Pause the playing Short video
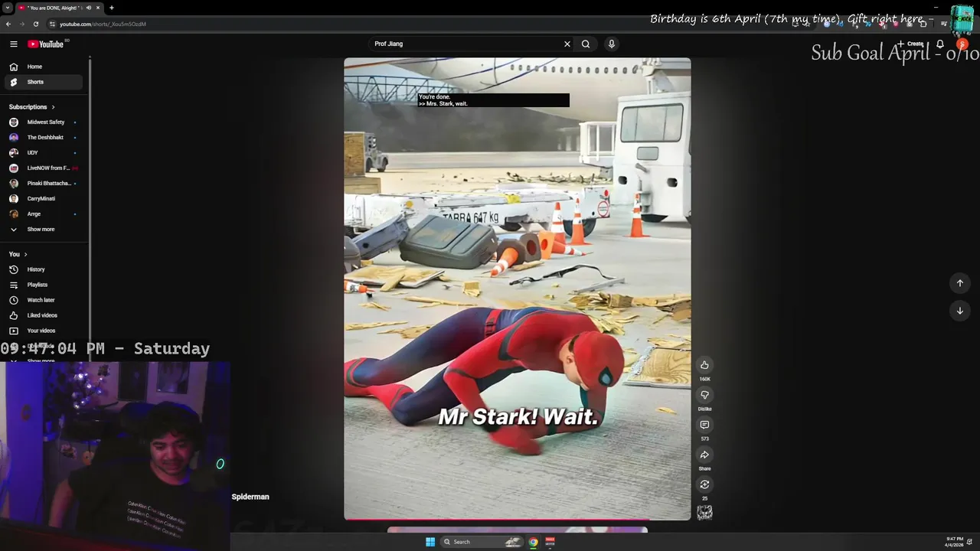 click(x=517, y=291)
